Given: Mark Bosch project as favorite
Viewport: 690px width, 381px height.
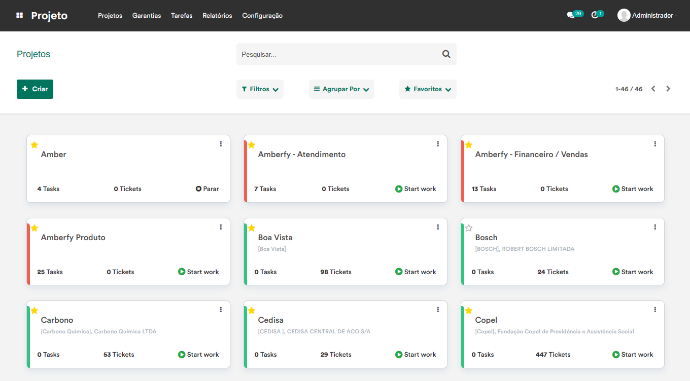Looking at the screenshot, I should point(469,228).
